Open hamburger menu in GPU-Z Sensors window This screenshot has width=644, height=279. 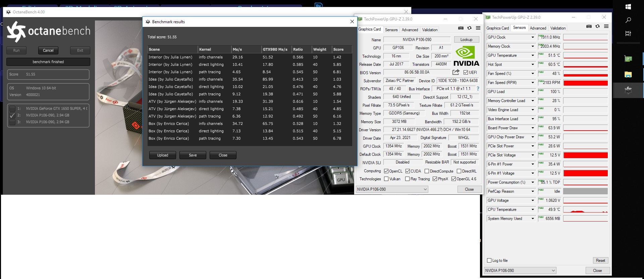[x=606, y=26]
